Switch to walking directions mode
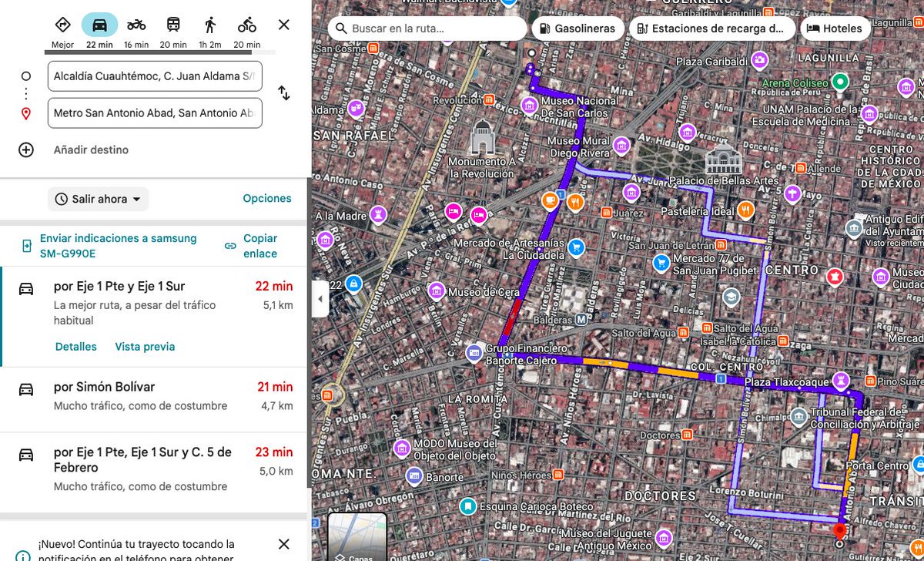The width and height of the screenshot is (924, 561). tap(210, 24)
